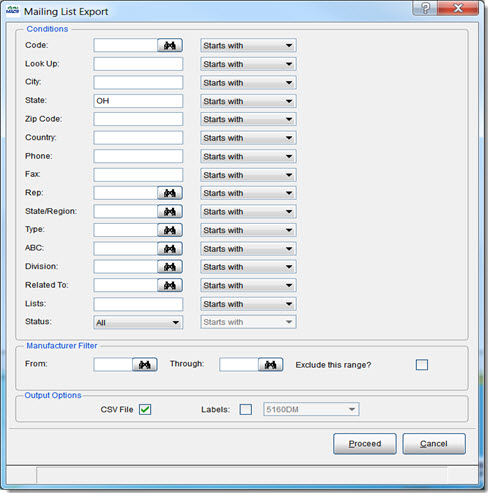The height and width of the screenshot is (493, 488).
Task: Open the ABC lookup binoculars
Action: (x=170, y=248)
